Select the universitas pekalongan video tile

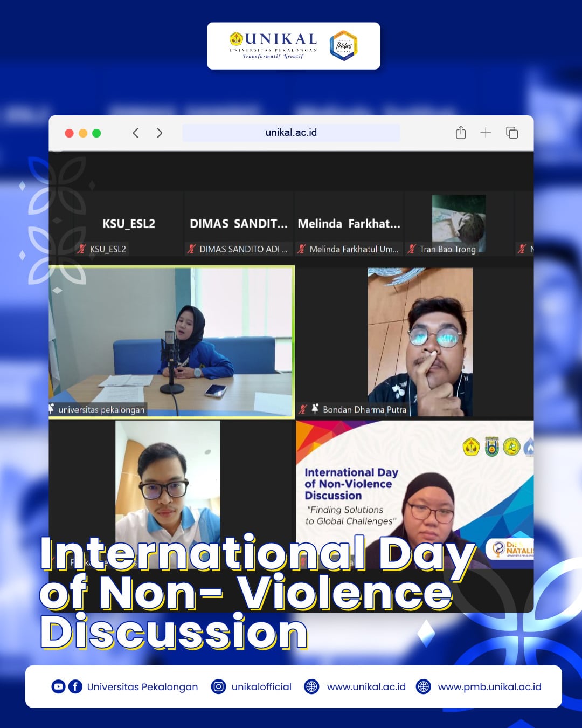point(171,342)
